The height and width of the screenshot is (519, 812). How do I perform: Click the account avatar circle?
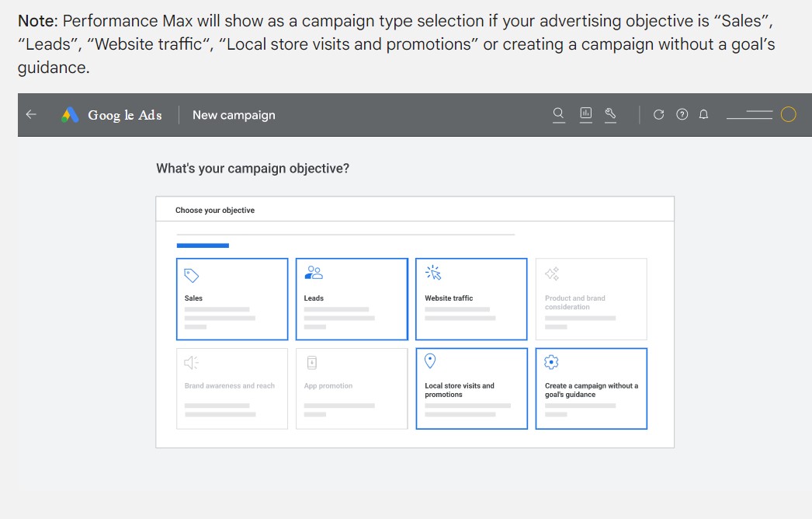click(788, 115)
